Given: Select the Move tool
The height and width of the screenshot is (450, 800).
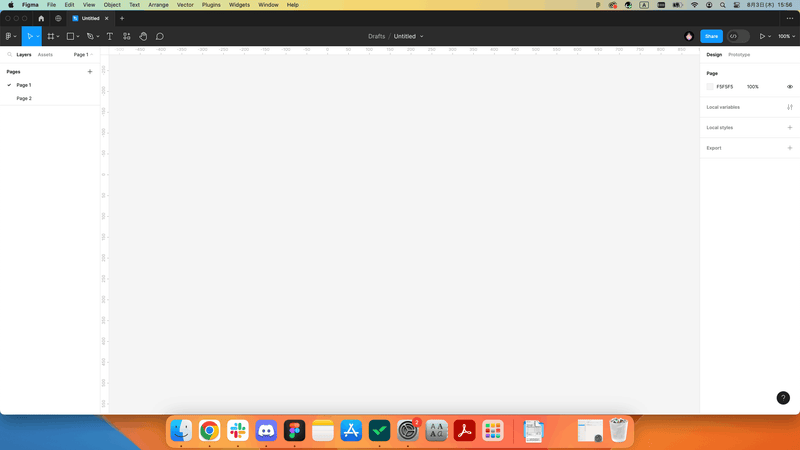Looking at the screenshot, I should tap(30, 36).
